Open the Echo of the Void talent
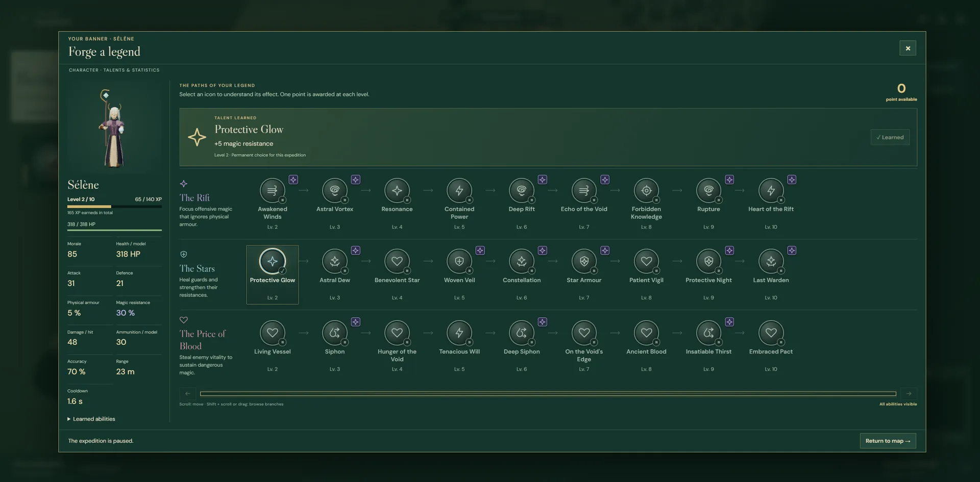The width and height of the screenshot is (980, 482). pyautogui.click(x=584, y=191)
